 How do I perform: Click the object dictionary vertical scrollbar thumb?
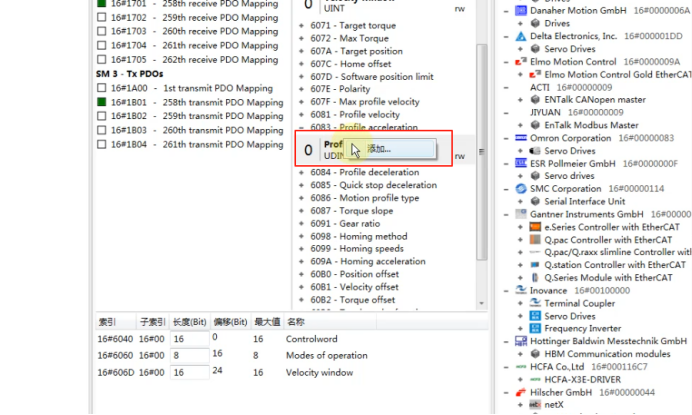point(481,151)
